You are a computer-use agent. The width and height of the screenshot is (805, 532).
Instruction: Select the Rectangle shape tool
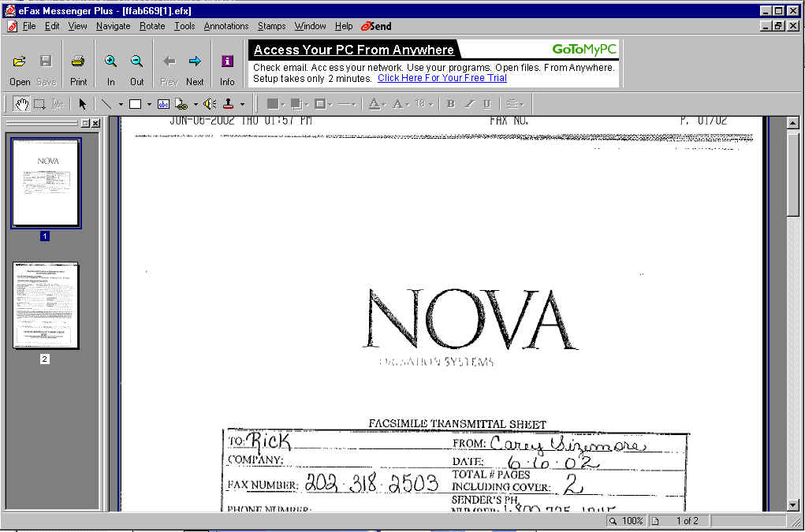pyautogui.click(x=135, y=104)
